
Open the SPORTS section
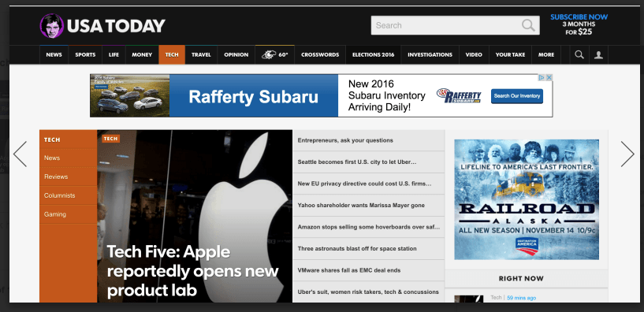point(85,54)
